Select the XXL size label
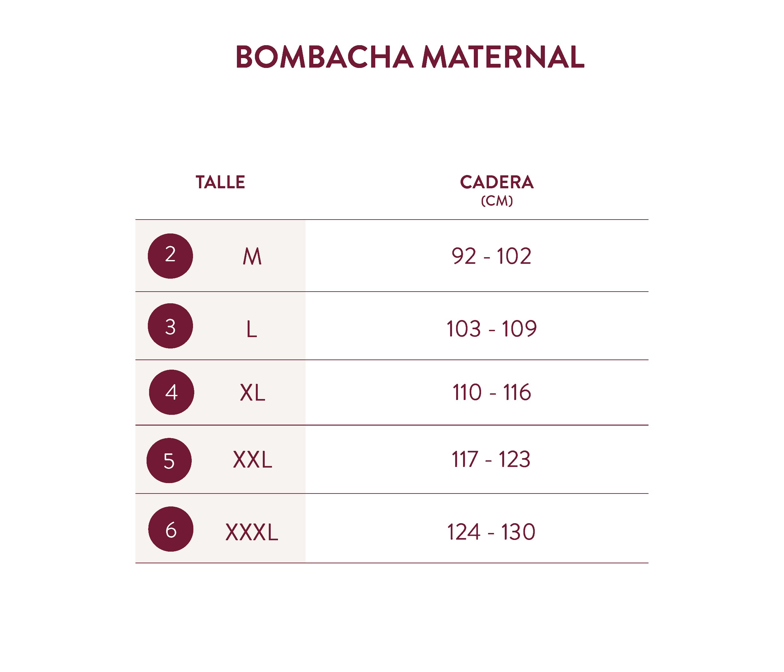Image resolution: width=784 pixels, height=672 pixels. 252,460
